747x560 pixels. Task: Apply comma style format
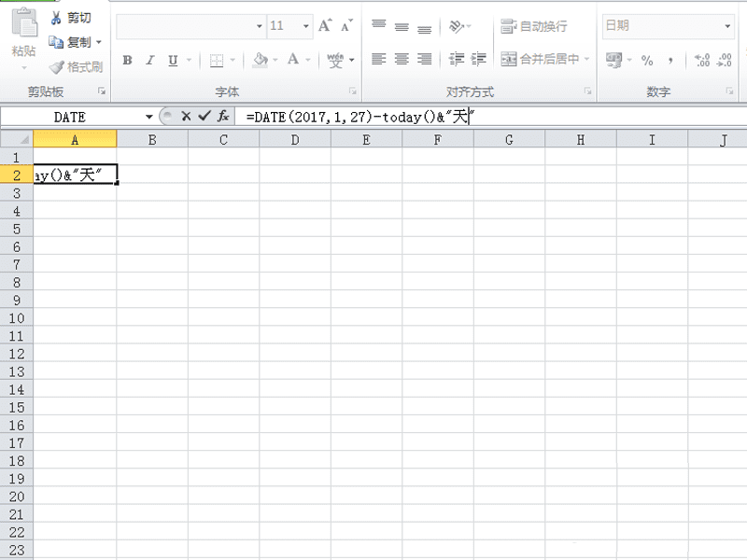[670, 60]
